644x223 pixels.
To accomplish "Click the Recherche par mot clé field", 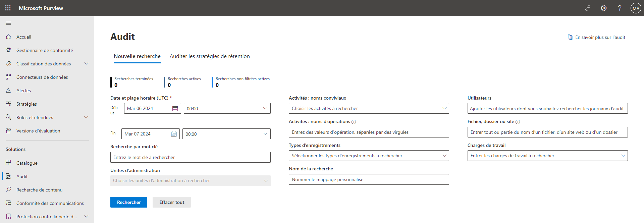I will tap(190, 157).
